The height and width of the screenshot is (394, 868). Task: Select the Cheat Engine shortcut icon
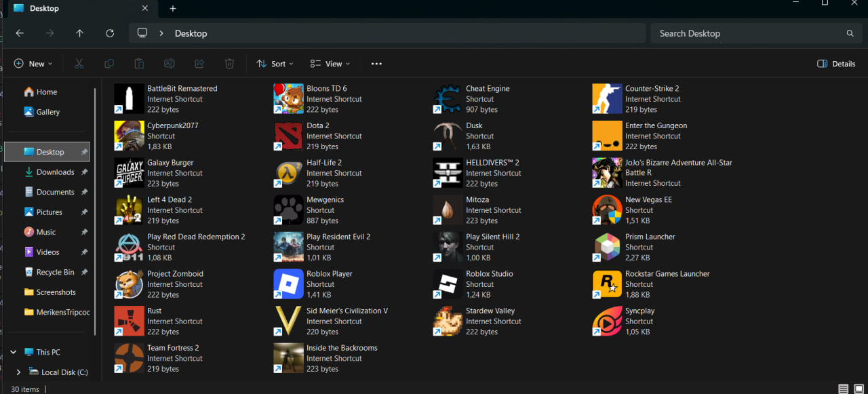[x=448, y=99]
